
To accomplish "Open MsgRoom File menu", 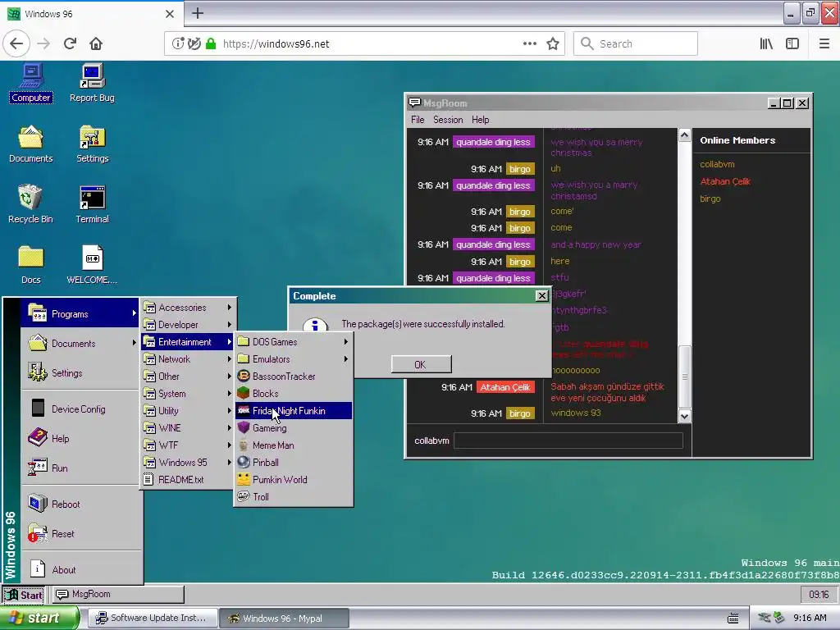I will (418, 120).
